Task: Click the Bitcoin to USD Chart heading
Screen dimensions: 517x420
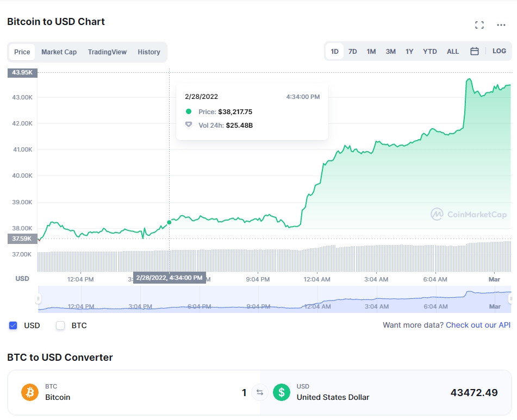Action: tap(56, 22)
